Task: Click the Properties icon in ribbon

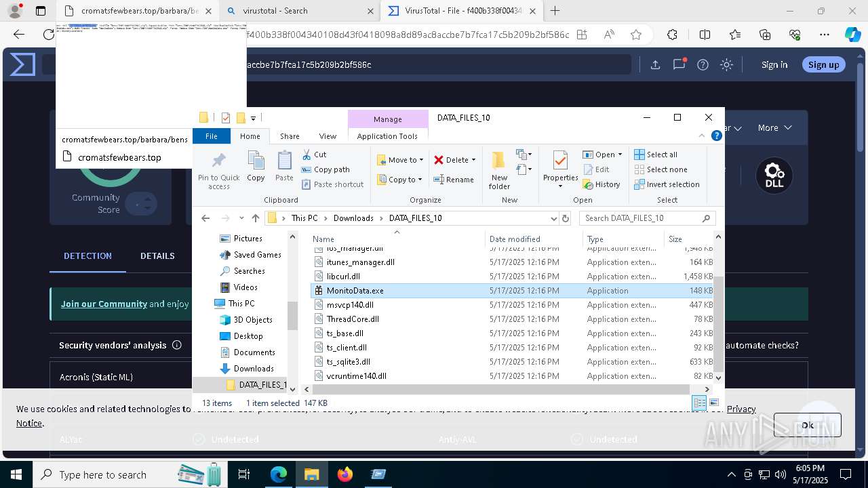Action: pyautogui.click(x=560, y=161)
